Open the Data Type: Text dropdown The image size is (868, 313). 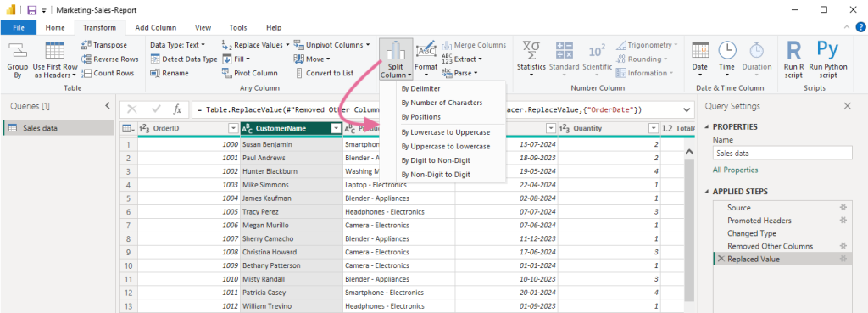coord(178,45)
